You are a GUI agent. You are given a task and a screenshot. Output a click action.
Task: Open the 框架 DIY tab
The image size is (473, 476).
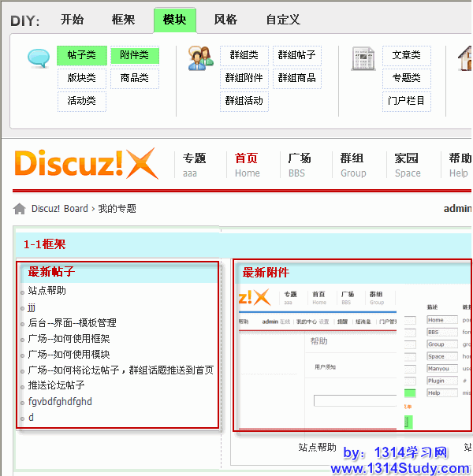coord(123,20)
